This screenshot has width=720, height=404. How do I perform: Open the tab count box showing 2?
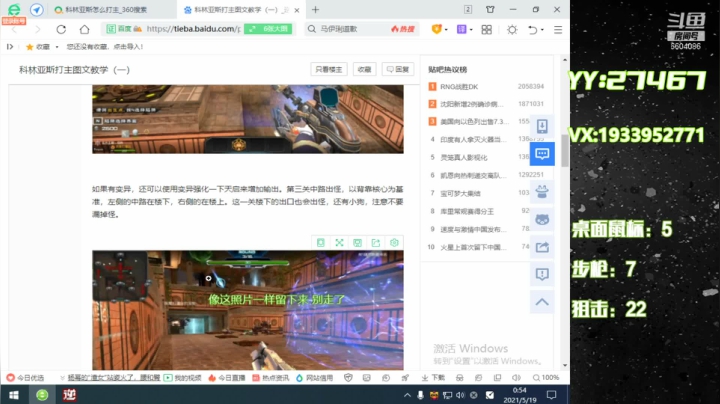467,9
